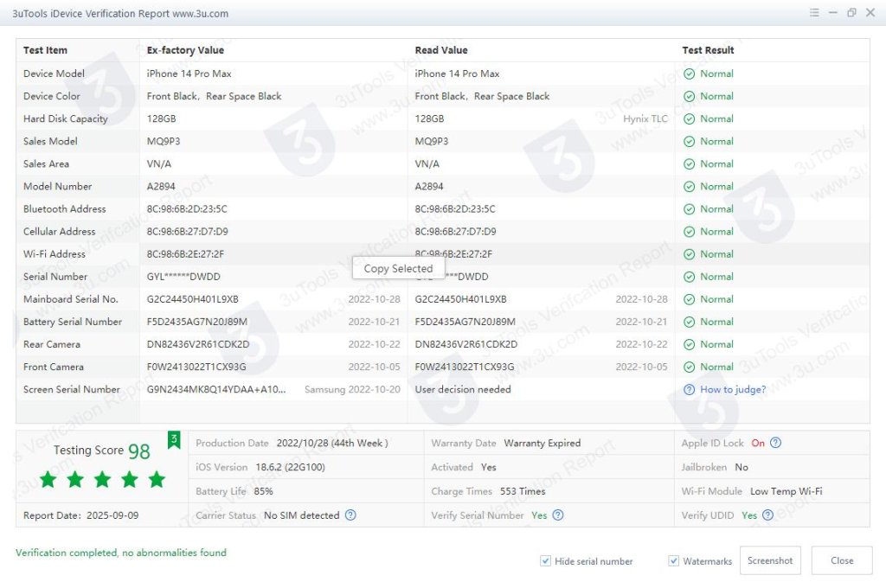The image size is (886, 588).
Task: Select ex-factory serial number GYL******DWDD
Action: (183, 277)
